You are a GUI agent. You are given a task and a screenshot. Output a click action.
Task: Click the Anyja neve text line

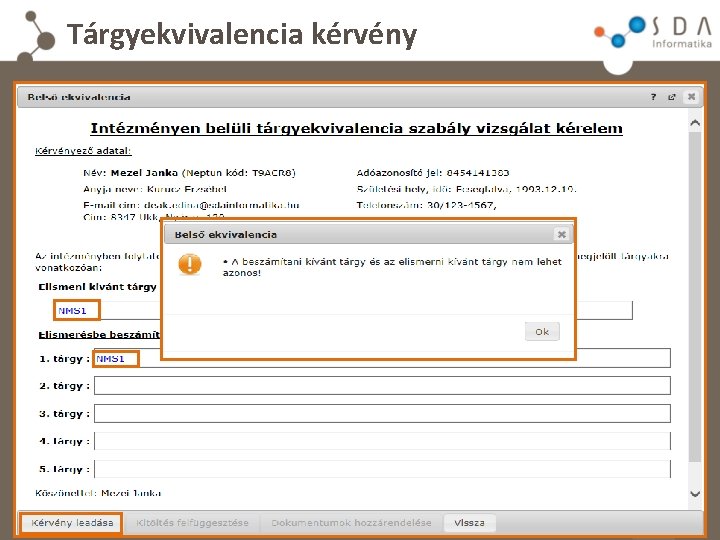coord(155,189)
